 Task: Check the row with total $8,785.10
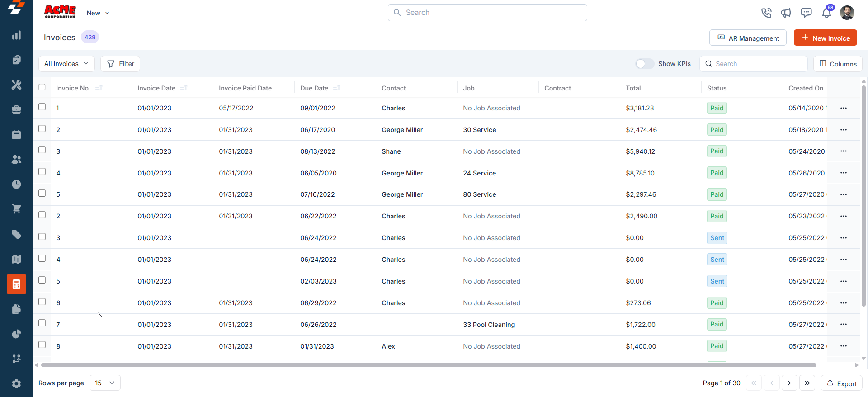[42, 171]
